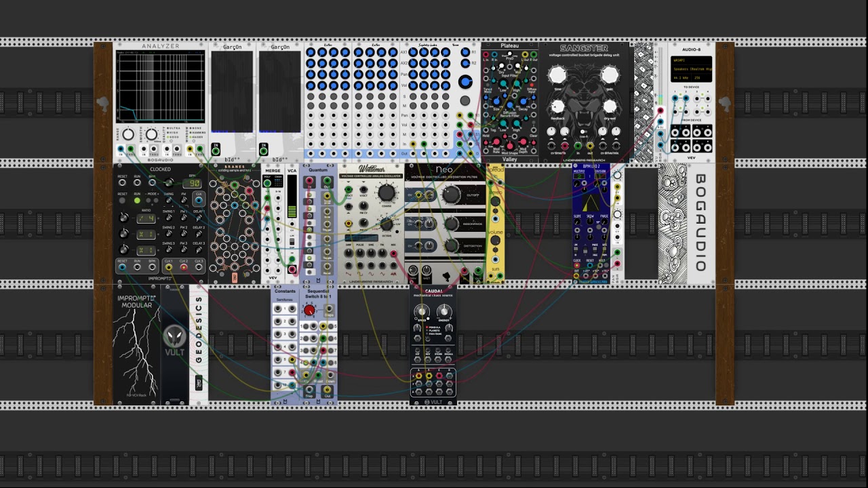Turn the pink Mod Rate knob on Plateau
This screenshot has width=868, height=488.
pyautogui.click(x=496, y=142)
